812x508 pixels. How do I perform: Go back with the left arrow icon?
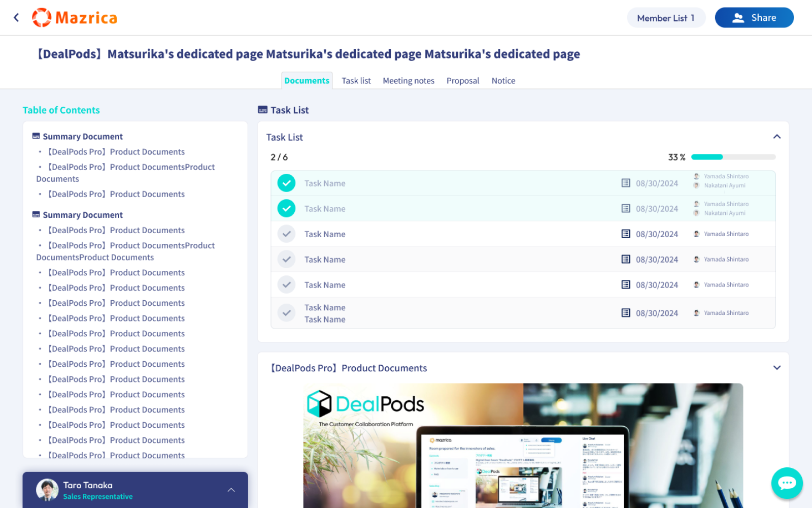coord(16,18)
